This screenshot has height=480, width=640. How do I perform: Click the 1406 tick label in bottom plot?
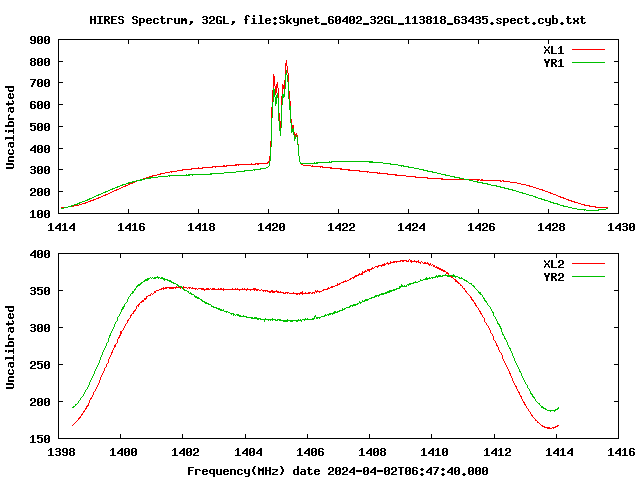(x=310, y=452)
